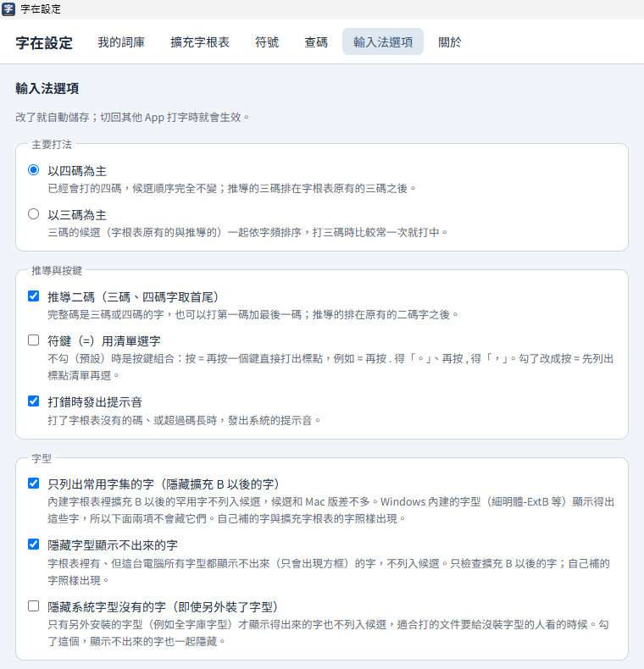Click the 主要打法 group legend
This screenshot has height=669, width=644.
pos(52,145)
